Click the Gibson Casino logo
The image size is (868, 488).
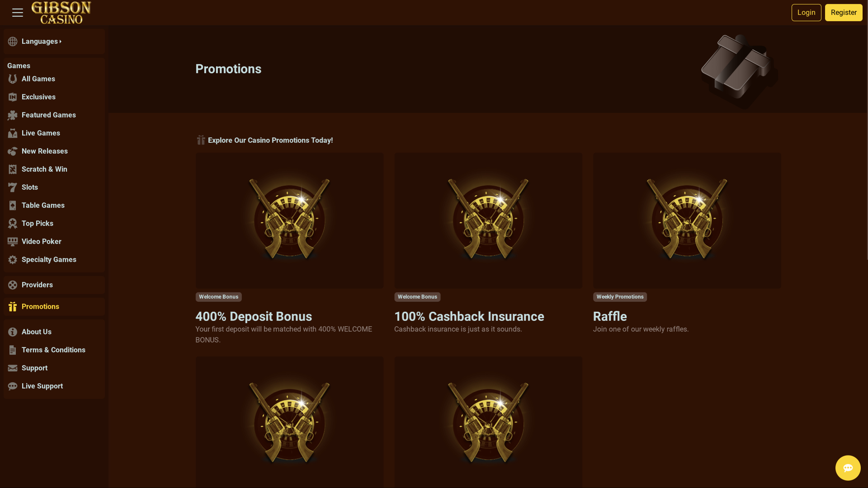pos(61,12)
